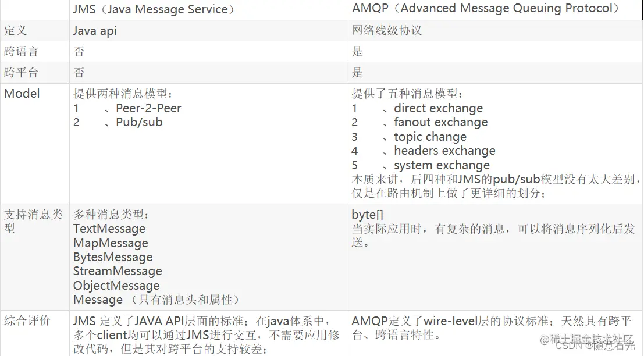
Task: Click the 'Peer-2-Peer' list entry
Action: coord(148,108)
